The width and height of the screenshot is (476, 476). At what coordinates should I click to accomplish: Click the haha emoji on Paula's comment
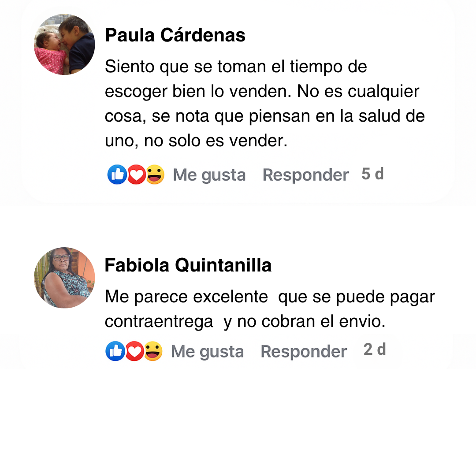(x=155, y=175)
